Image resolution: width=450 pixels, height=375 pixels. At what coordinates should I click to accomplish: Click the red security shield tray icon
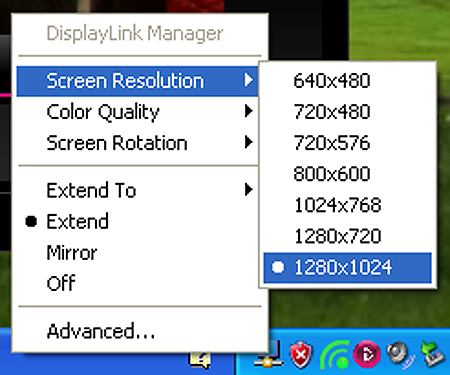pyautogui.click(x=301, y=355)
